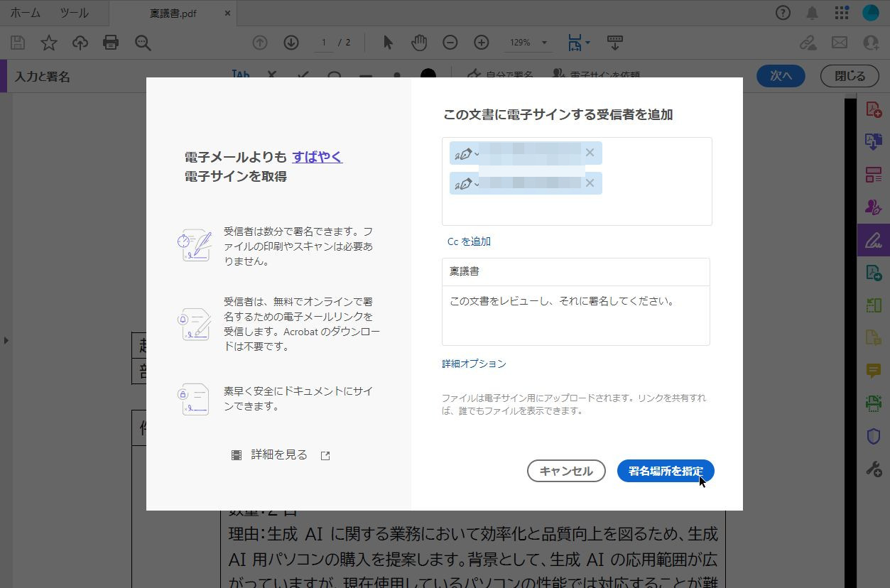Open More Tools via the wrench icon
The width and height of the screenshot is (890, 588).
click(x=874, y=469)
